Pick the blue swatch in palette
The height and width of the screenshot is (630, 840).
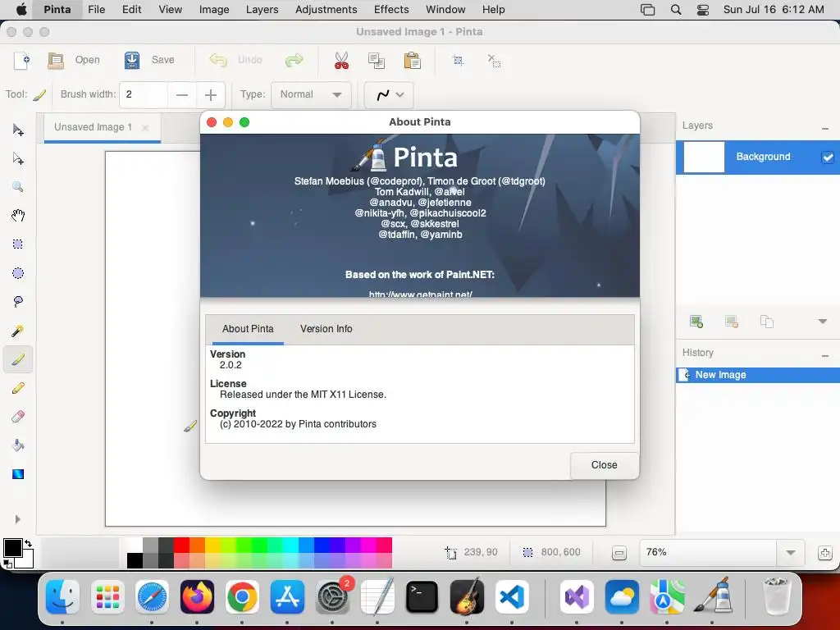[322, 545]
